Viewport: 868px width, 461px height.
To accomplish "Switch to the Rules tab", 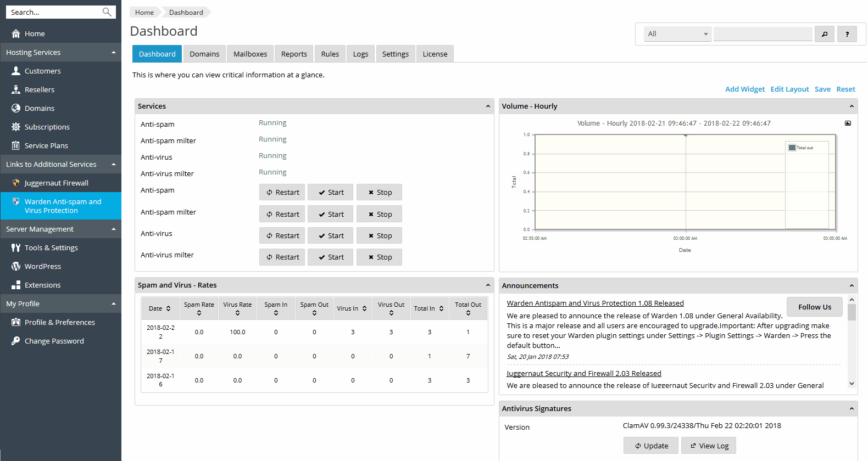I will (330, 54).
